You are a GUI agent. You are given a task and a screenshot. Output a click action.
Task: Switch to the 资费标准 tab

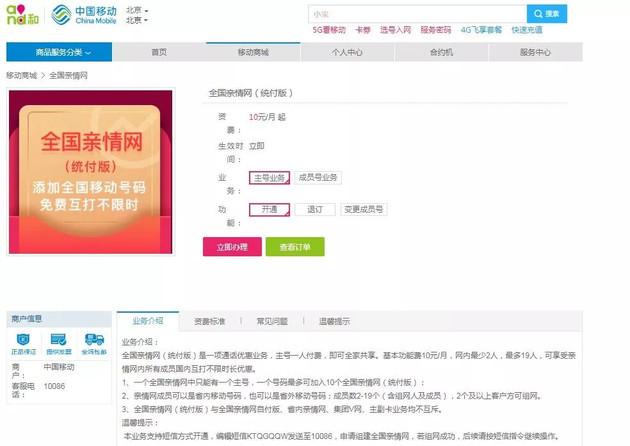tap(209, 321)
